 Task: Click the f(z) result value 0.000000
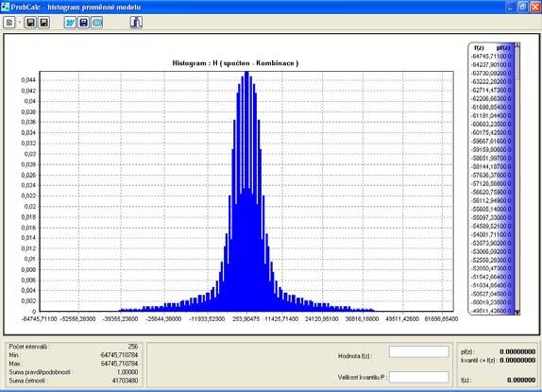click(521, 380)
